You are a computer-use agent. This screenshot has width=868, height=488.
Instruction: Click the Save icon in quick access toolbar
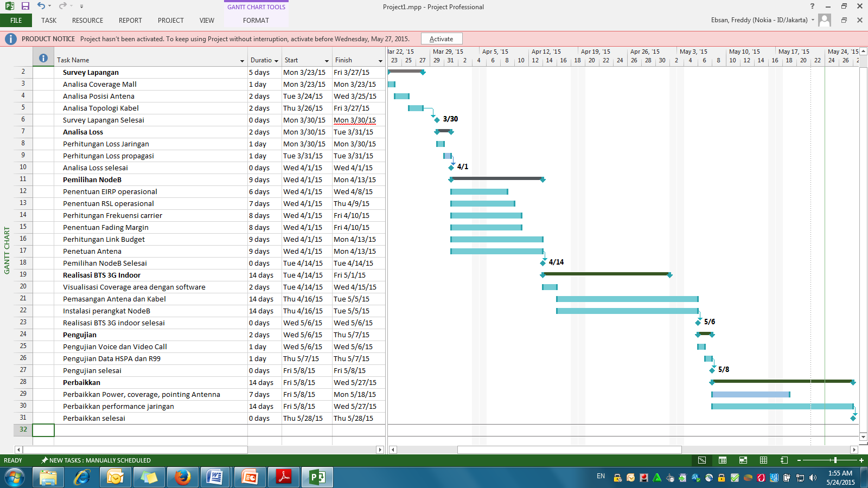(x=25, y=6)
